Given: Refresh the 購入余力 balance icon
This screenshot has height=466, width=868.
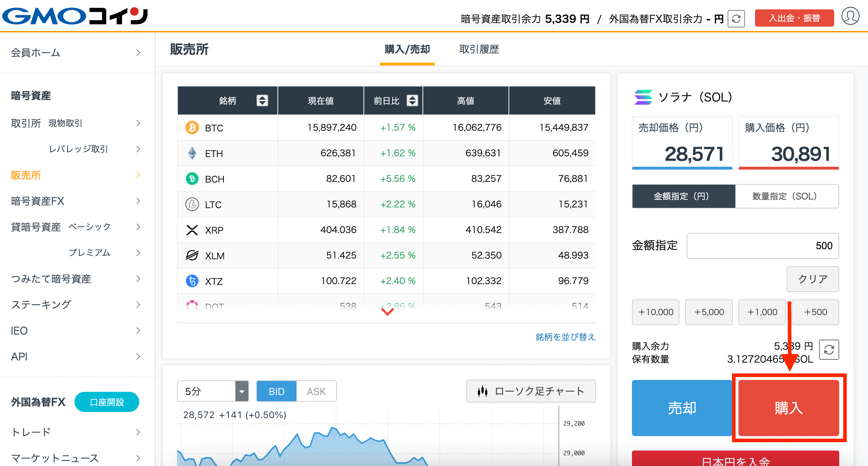Looking at the screenshot, I should [x=829, y=350].
